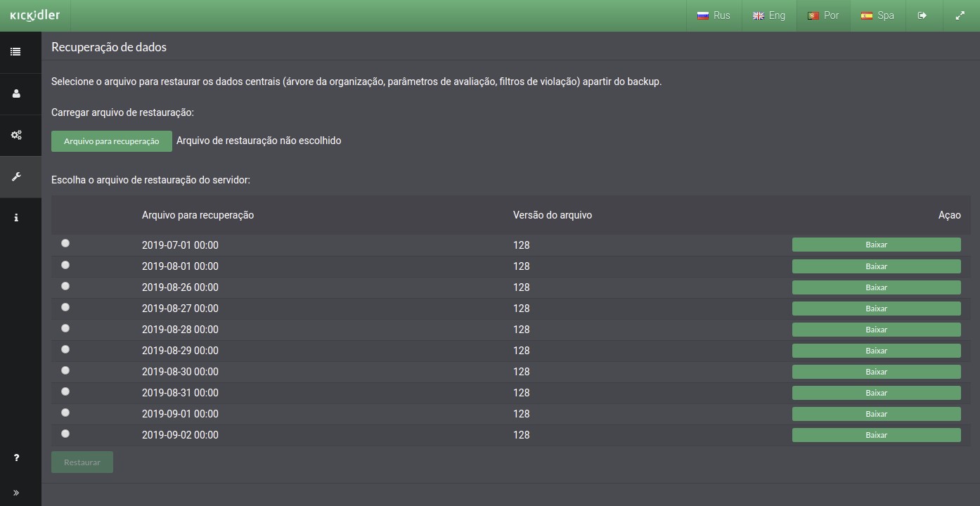This screenshot has height=506, width=980.
Task: Open the settings gears sidebar icon
Action: point(15,135)
